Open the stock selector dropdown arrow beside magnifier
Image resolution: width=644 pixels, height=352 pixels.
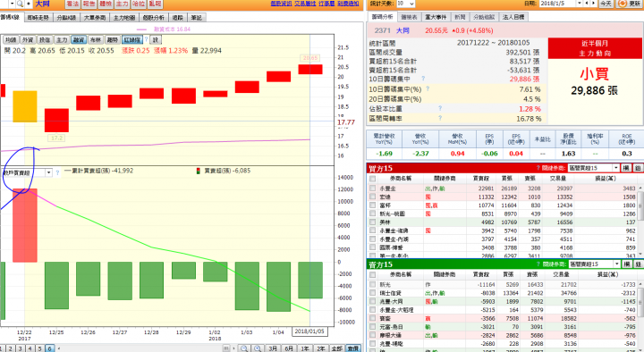coord(12,4)
